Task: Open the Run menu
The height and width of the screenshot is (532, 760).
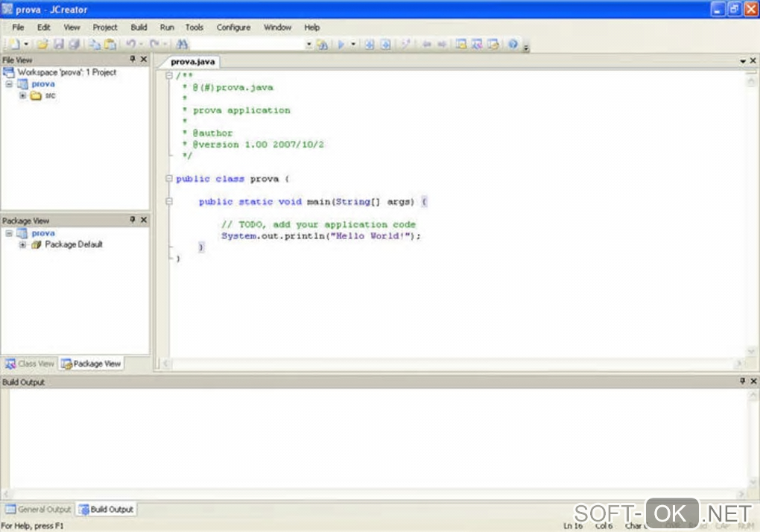Action: click(167, 27)
